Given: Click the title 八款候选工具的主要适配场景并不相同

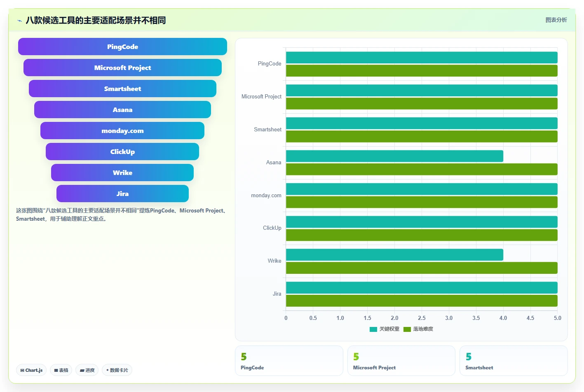Looking at the screenshot, I should [96, 20].
